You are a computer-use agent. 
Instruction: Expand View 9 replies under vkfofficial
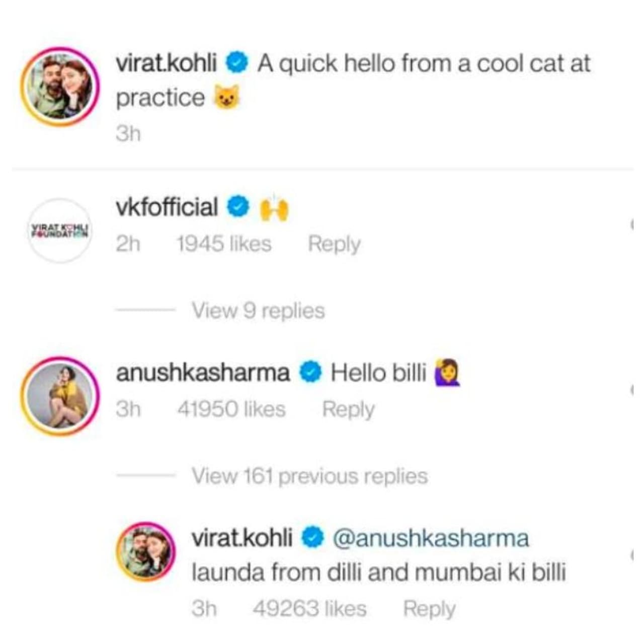click(x=258, y=310)
